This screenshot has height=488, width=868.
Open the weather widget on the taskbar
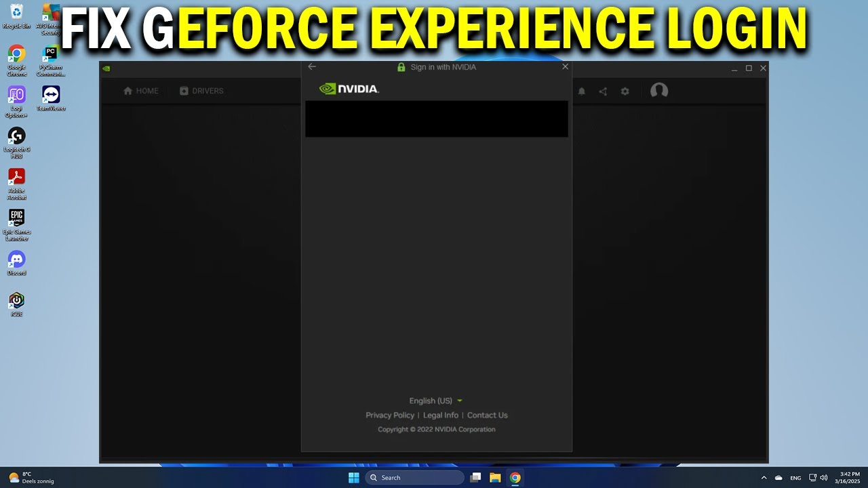[31, 478]
